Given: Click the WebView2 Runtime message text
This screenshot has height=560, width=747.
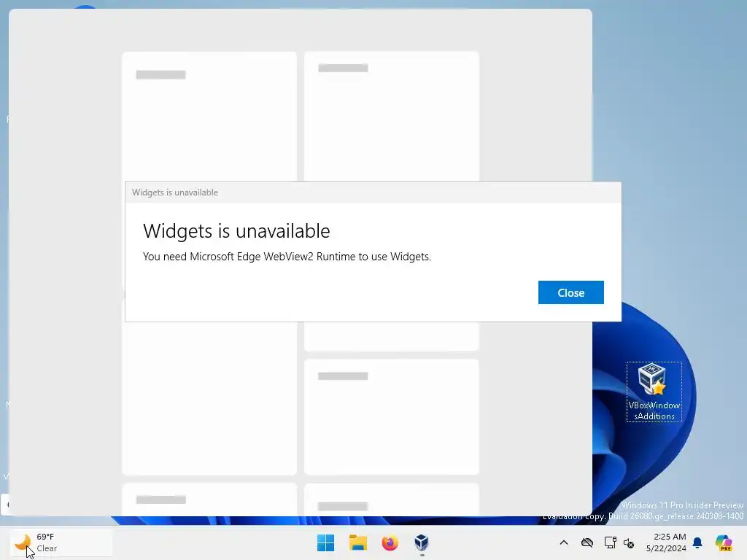Looking at the screenshot, I should click(x=287, y=257).
